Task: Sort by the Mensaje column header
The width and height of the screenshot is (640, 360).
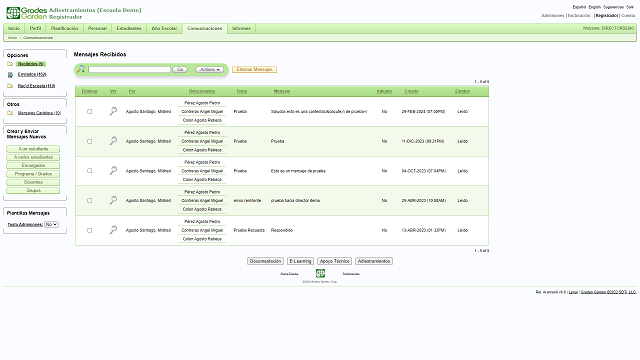Action: (x=282, y=91)
